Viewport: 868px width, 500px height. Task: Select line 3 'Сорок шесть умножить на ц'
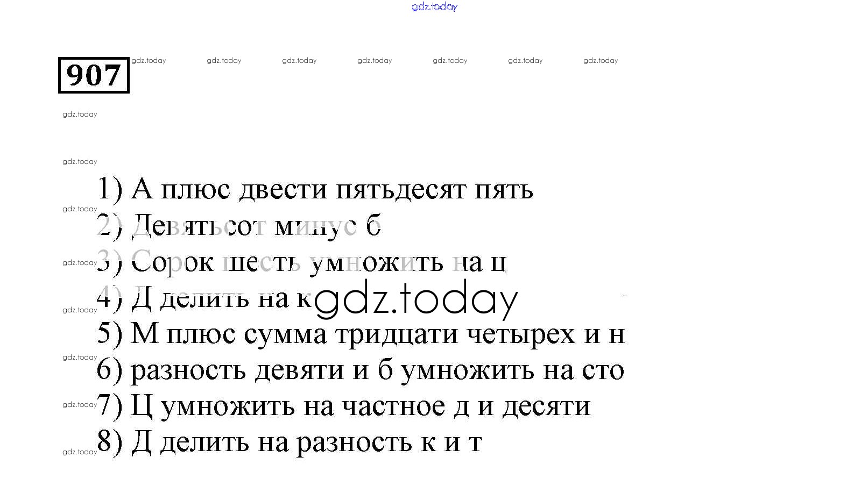(301, 262)
